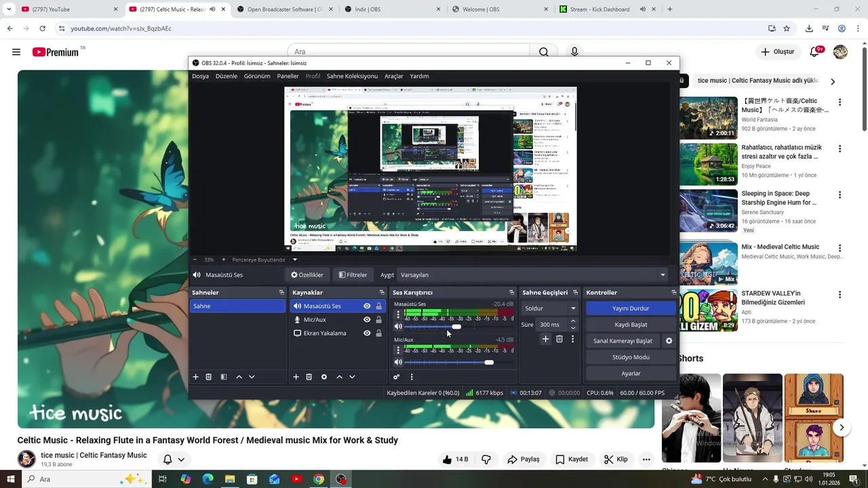Add a new source in Kaynaklar panel
868x488 pixels.
[296, 377]
